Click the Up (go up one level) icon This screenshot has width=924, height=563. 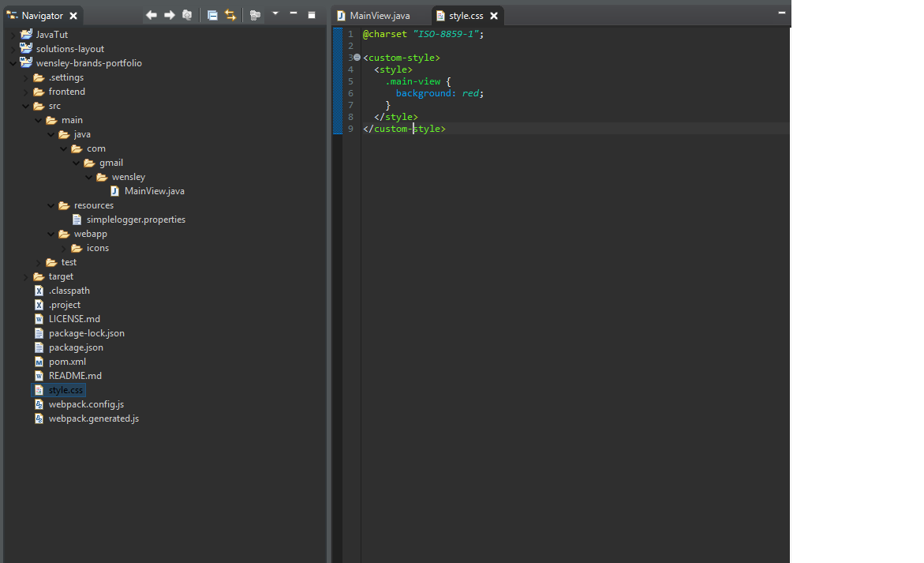pos(187,15)
